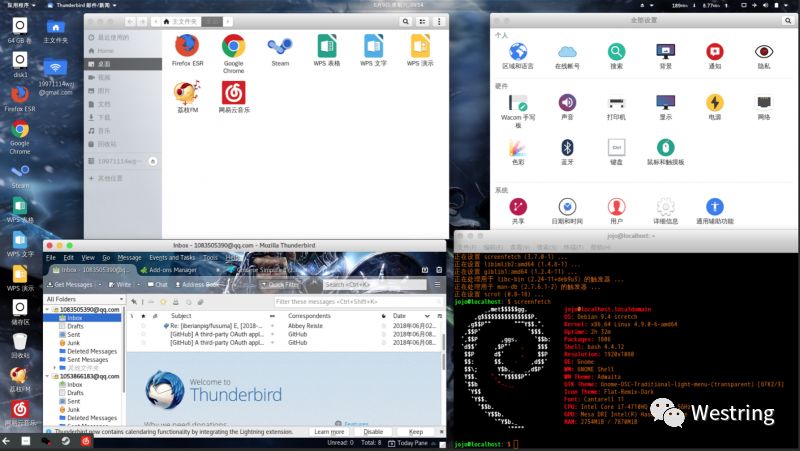Open Address Book in Thunderbird
The width and height of the screenshot is (800, 451).
tap(196, 284)
